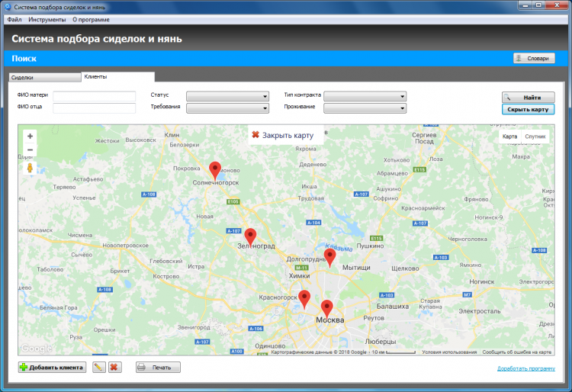Click the Балашиха label on the map

click(393, 307)
